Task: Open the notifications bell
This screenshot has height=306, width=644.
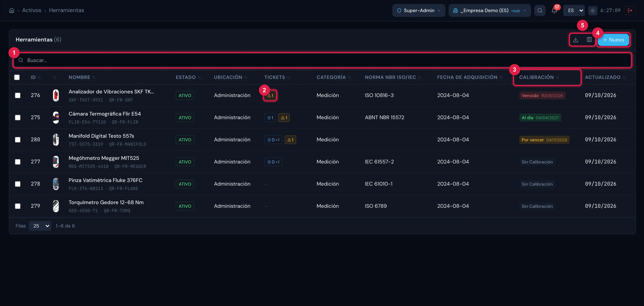Action: 554,10
